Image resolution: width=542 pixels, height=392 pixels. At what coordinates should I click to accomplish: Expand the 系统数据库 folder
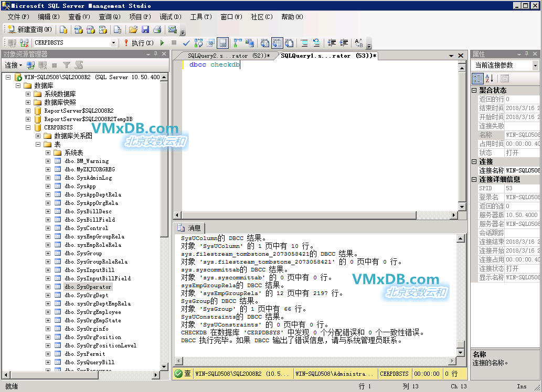28,94
